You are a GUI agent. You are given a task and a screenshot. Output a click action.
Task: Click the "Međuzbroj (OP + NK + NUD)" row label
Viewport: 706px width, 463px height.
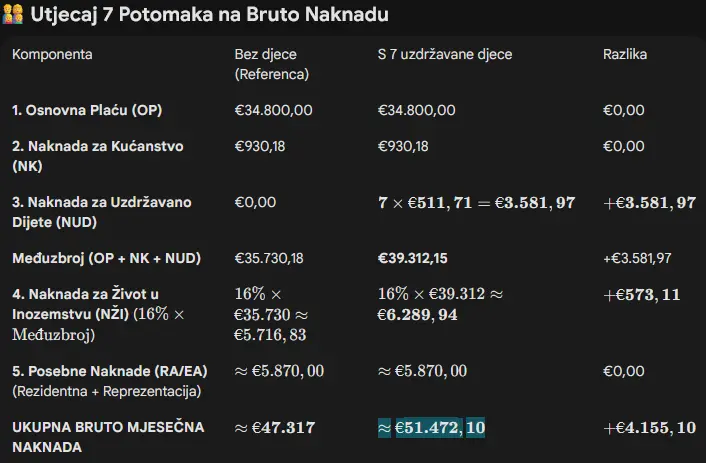pos(106,258)
